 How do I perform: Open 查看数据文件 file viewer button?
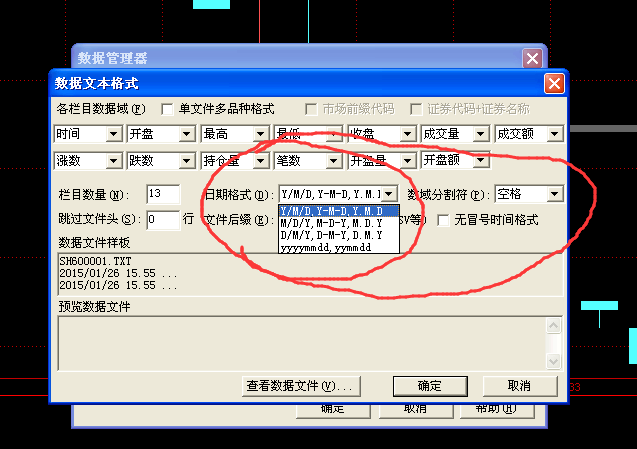[x=301, y=386]
